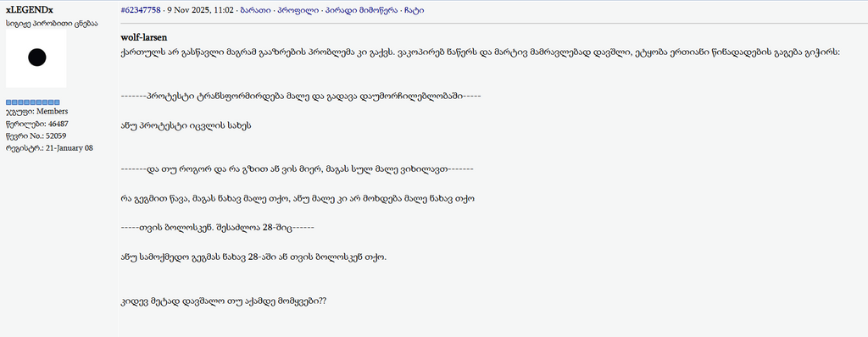The image size is (868, 337).
Task: Open the პირადი მიმოწერა link
Action: (361, 10)
